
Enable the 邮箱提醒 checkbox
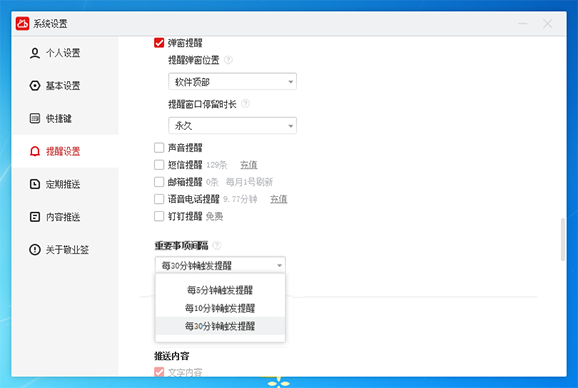pyautogui.click(x=159, y=182)
